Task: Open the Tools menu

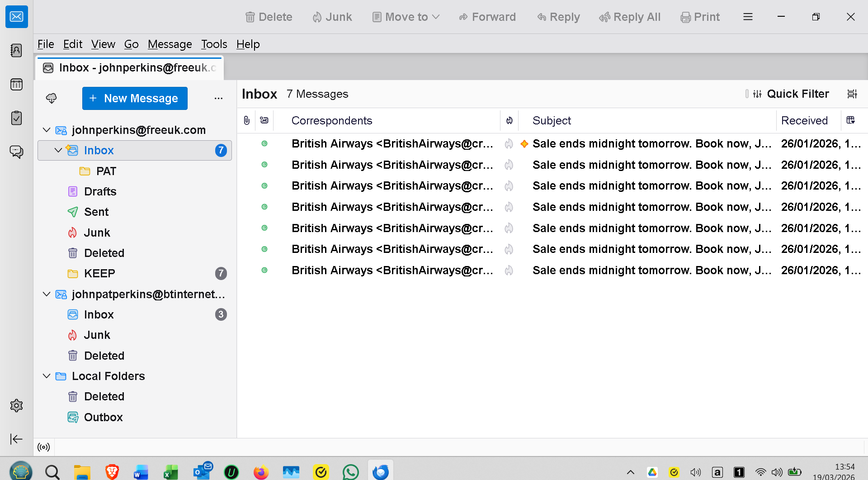Action: [214, 44]
